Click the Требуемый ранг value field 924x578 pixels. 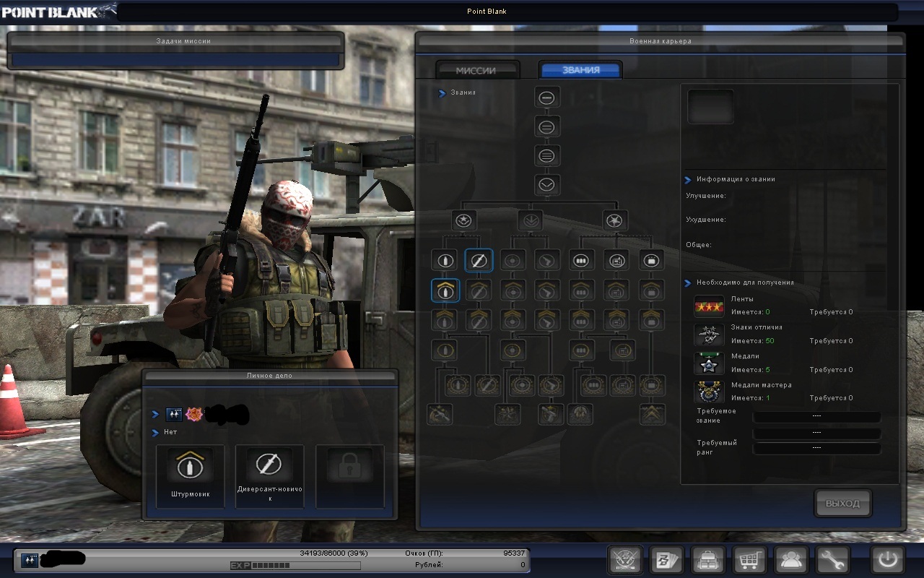click(816, 448)
